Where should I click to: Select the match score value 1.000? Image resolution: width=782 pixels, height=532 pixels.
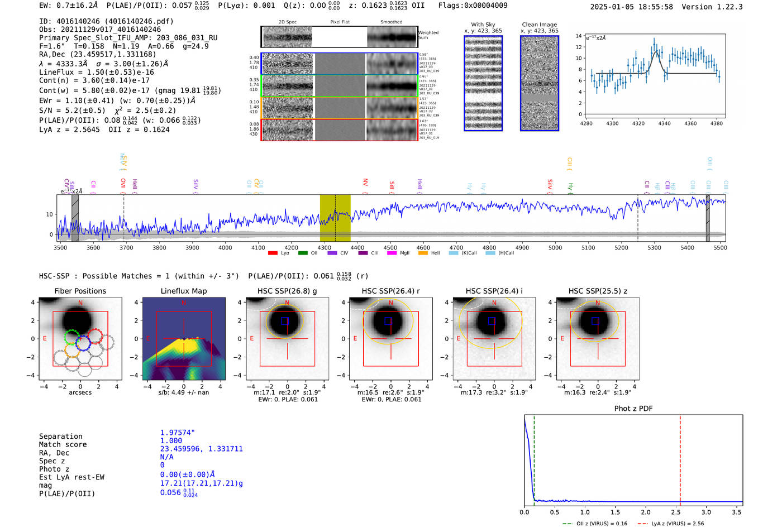(x=171, y=440)
